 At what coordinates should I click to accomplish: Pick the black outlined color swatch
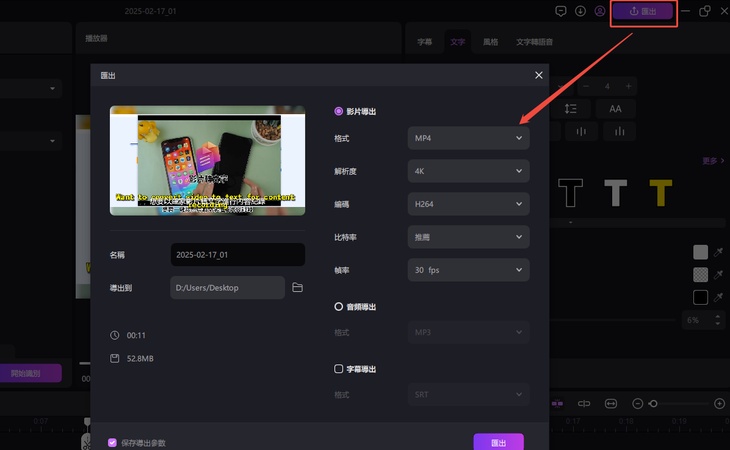(701, 297)
